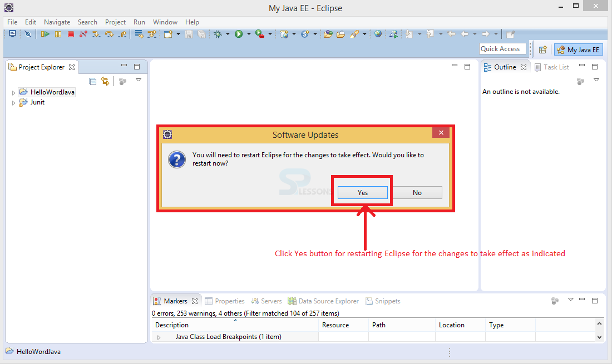This screenshot has width=612, height=364.
Task: Switch to My Java EE perspective
Action: [x=579, y=49]
